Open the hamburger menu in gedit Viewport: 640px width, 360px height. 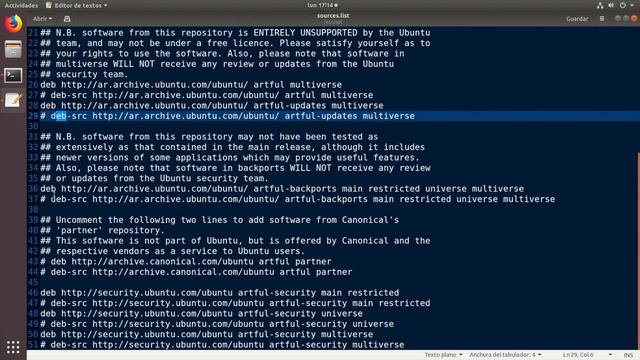tap(602, 19)
